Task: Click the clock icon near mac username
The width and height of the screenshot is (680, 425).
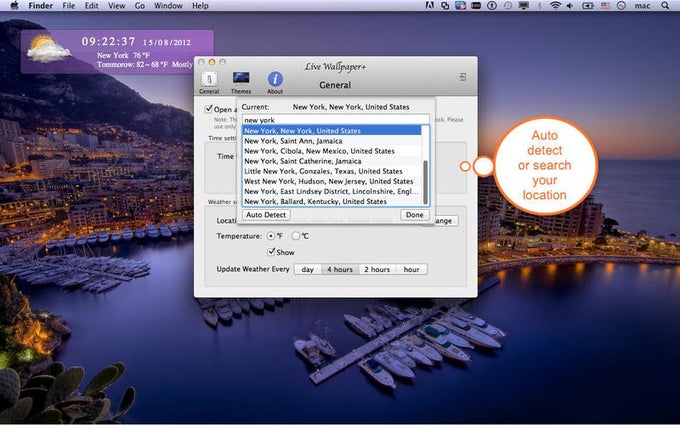Action: [x=621, y=6]
